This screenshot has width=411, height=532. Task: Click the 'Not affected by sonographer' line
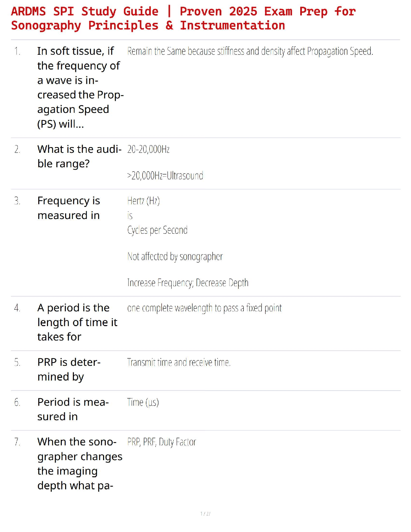(175, 257)
